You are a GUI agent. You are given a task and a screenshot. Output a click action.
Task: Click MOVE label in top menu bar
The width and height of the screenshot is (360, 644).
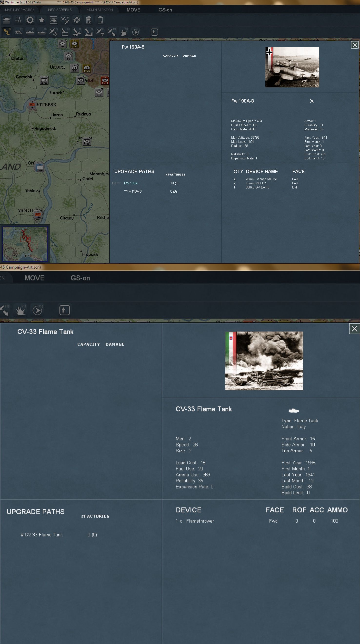tap(133, 10)
